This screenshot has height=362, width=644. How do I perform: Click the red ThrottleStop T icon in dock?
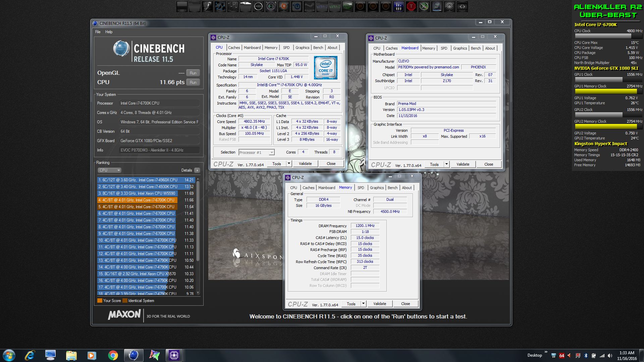click(411, 6)
